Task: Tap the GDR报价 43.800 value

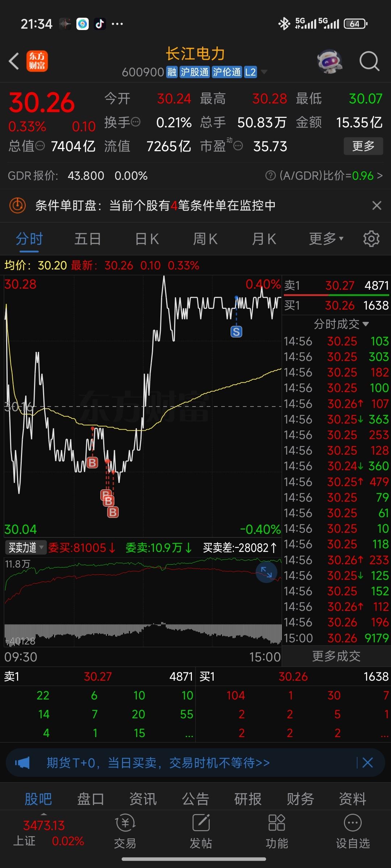Action: [x=86, y=176]
